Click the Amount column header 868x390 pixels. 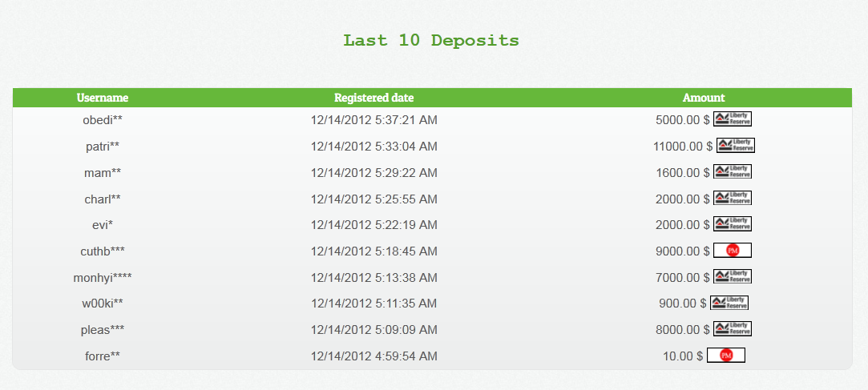tap(704, 98)
